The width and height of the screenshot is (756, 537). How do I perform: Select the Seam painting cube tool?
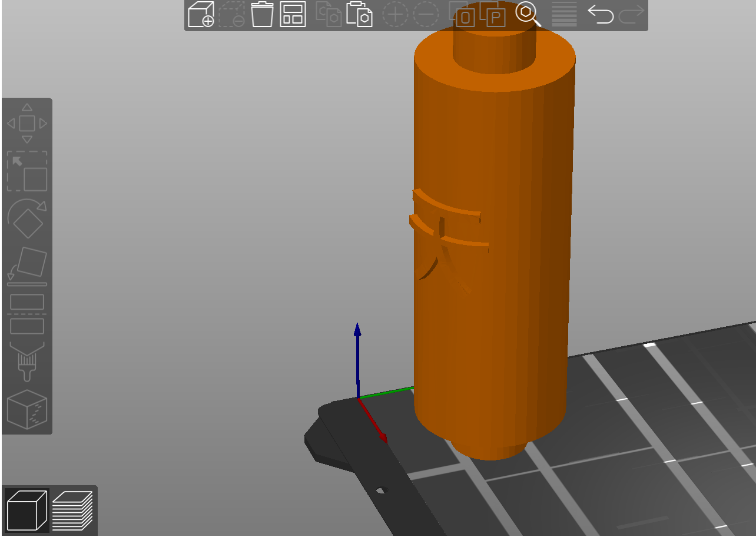tap(27, 409)
